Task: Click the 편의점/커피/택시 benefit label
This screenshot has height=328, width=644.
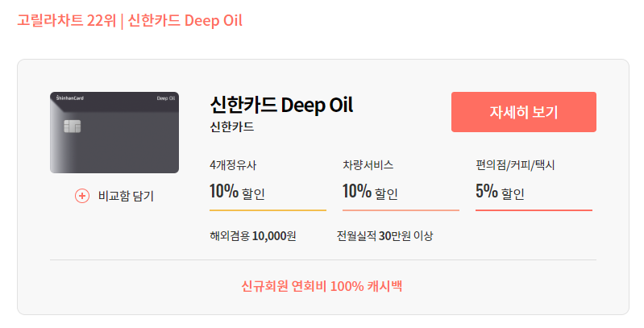Action: pyautogui.click(x=515, y=165)
